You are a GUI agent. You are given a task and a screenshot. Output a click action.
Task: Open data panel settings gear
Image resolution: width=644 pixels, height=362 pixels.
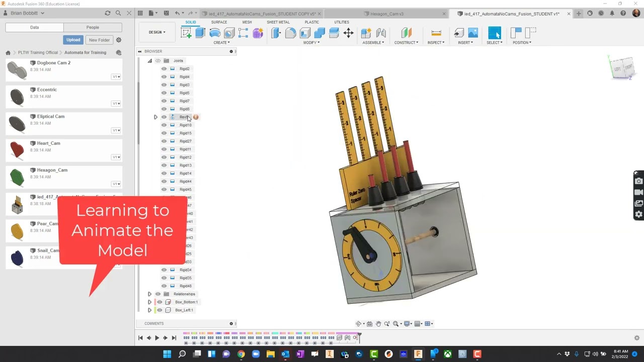click(119, 40)
